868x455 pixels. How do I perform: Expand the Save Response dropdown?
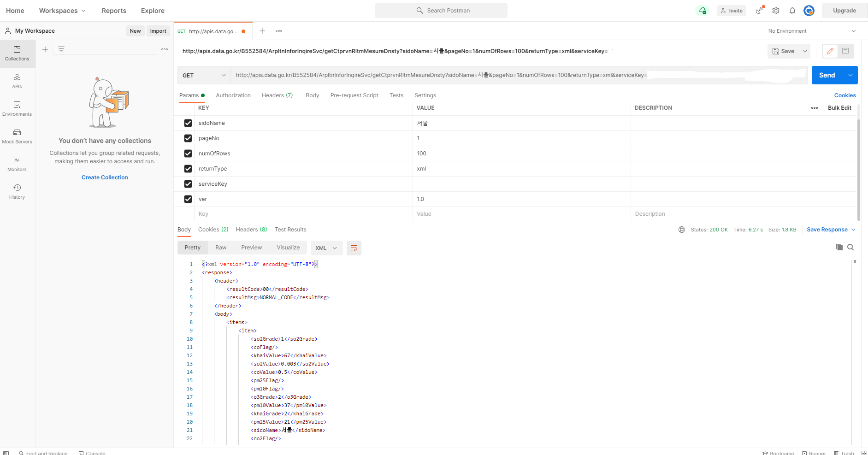click(853, 230)
